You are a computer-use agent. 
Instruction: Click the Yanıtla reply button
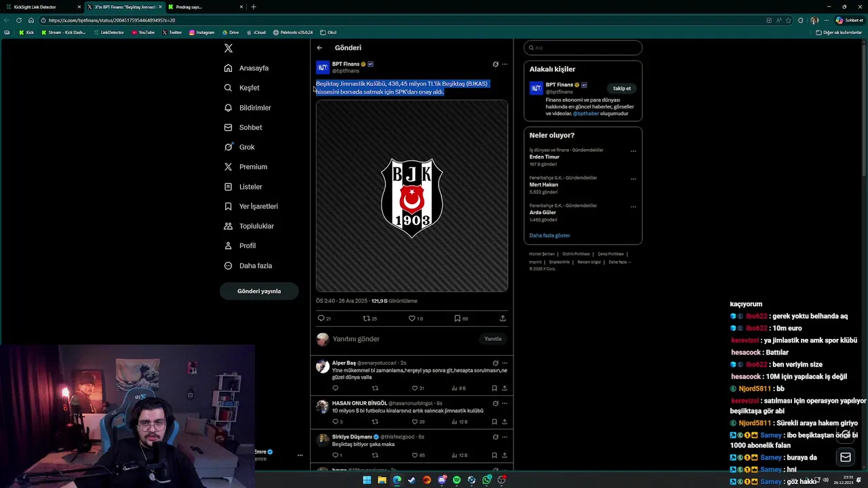coord(493,339)
